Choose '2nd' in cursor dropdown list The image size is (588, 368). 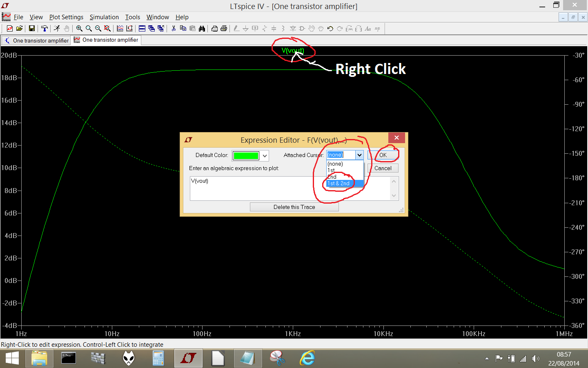point(345,177)
